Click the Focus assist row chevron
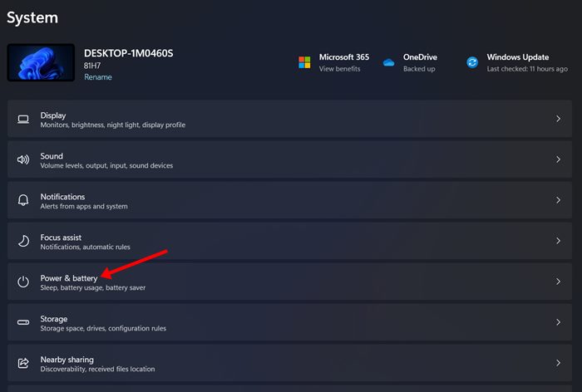582x392 pixels. pyautogui.click(x=558, y=241)
